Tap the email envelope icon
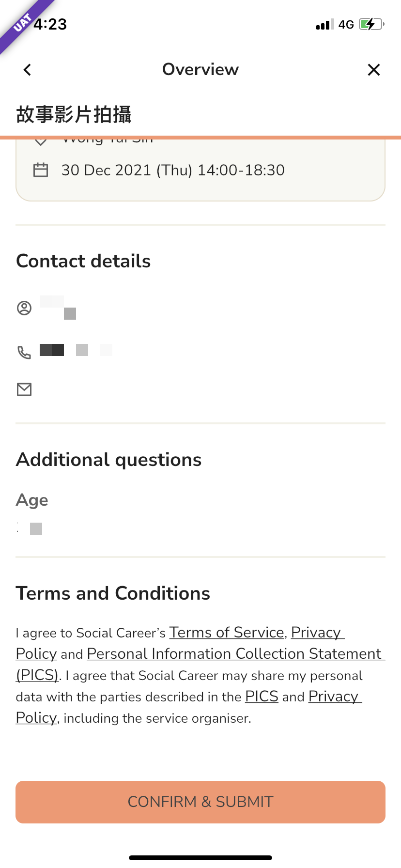This screenshot has height=868, width=401. click(x=24, y=389)
